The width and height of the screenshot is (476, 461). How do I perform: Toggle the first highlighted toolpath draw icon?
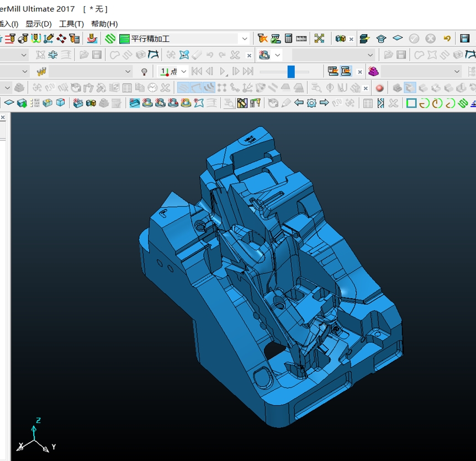pos(183,88)
